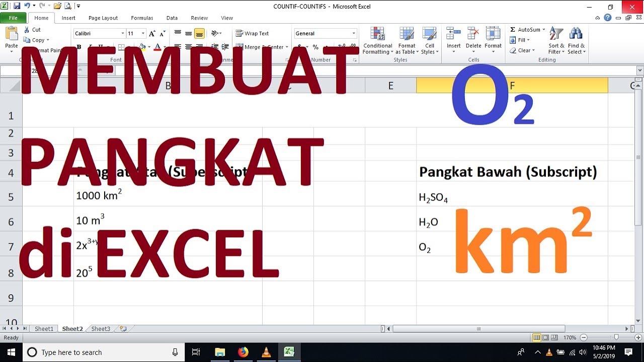Image resolution: width=644 pixels, height=362 pixels.
Task: Open Firefox from the taskbar
Action: 243,352
